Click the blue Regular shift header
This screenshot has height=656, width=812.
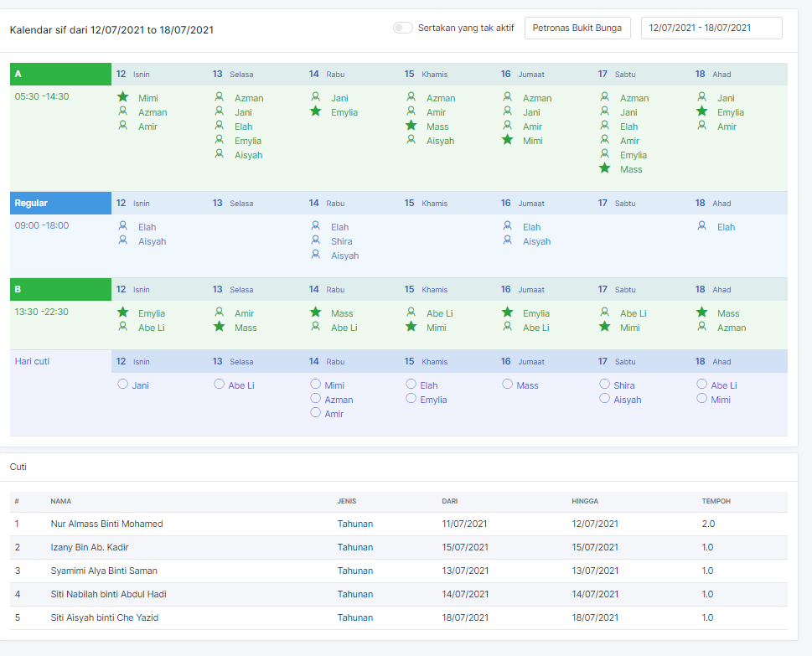point(60,203)
